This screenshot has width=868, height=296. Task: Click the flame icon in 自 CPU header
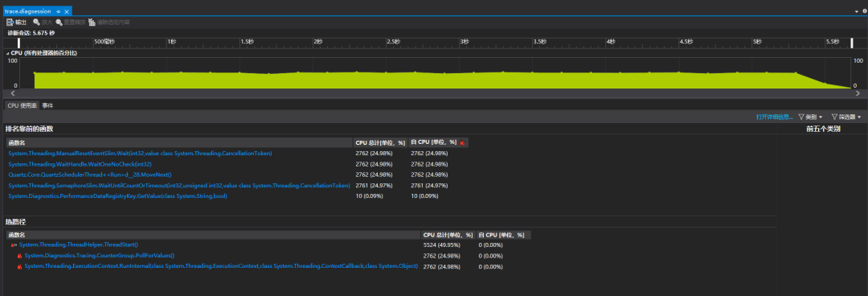tap(462, 142)
